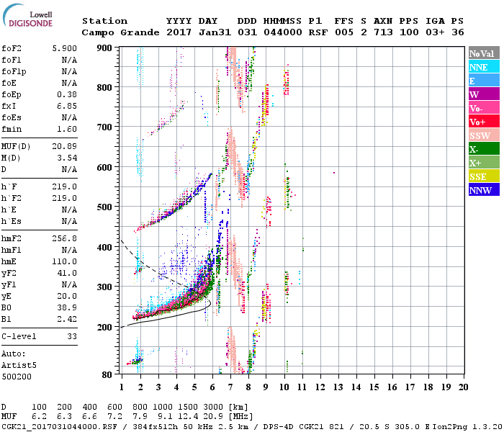This screenshot has width=504, height=432.
Task: Click the SSW salmon legend swatch
Action: coord(481,135)
